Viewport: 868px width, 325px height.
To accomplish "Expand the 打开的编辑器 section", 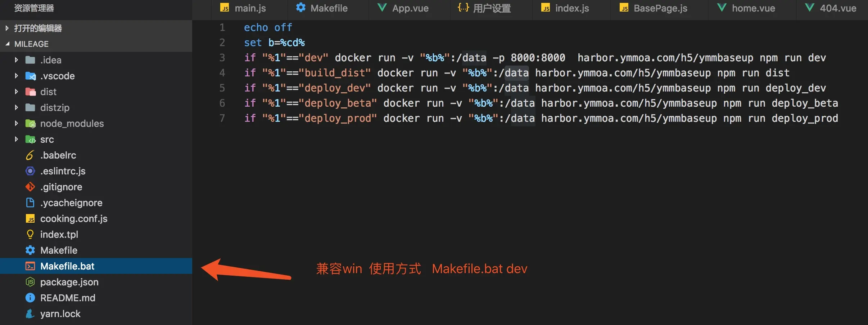I will point(7,28).
